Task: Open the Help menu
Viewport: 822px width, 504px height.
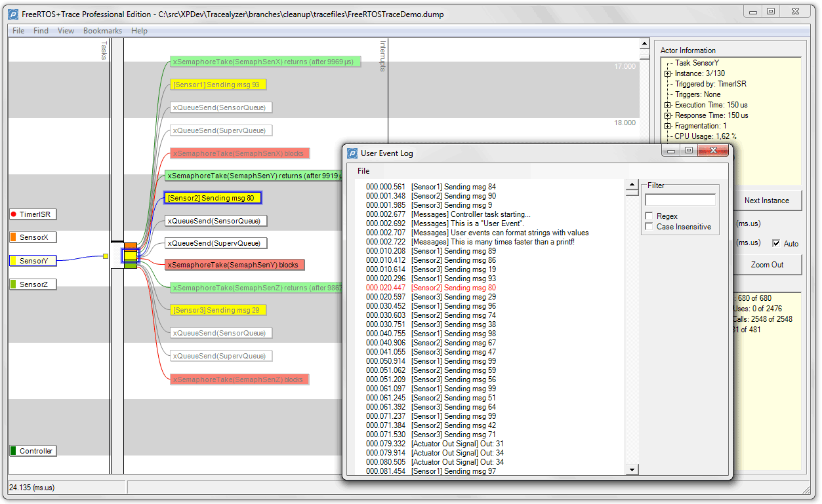Action: tap(139, 31)
